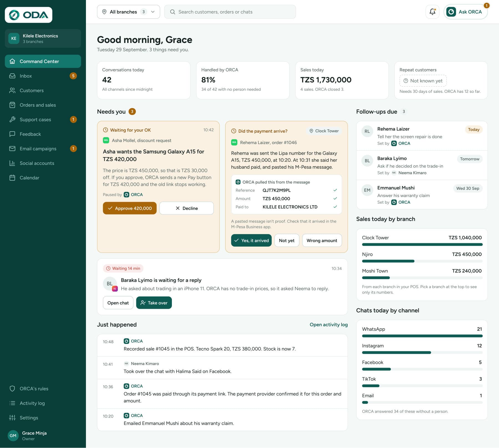Click the GM avatar for Grace Minja

pyautogui.click(x=13, y=436)
